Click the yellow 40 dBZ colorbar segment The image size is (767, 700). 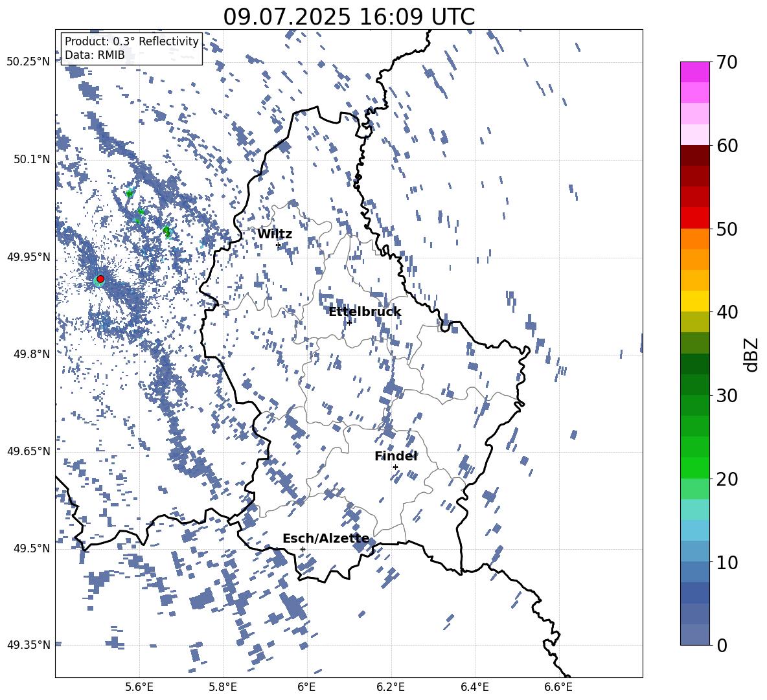click(694, 301)
